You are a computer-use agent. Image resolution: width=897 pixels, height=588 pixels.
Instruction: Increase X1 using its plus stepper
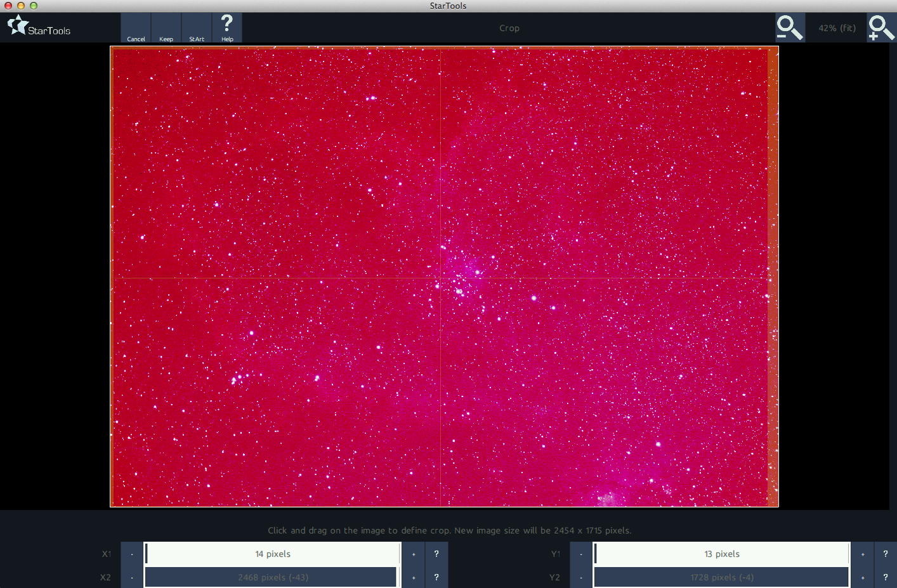[x=412, y=553]
